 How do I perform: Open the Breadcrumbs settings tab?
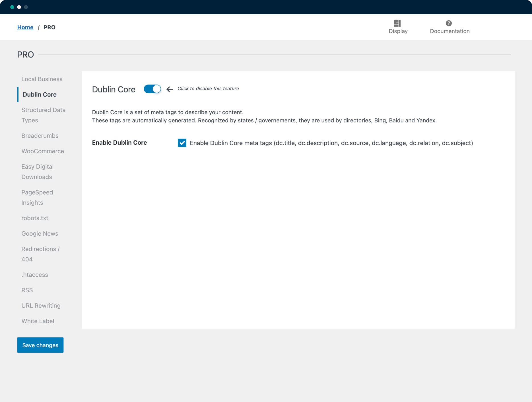[x=40, y=136]
